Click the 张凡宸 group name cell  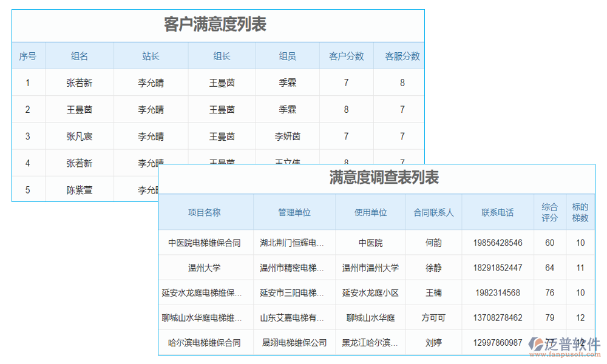[80, 136]
